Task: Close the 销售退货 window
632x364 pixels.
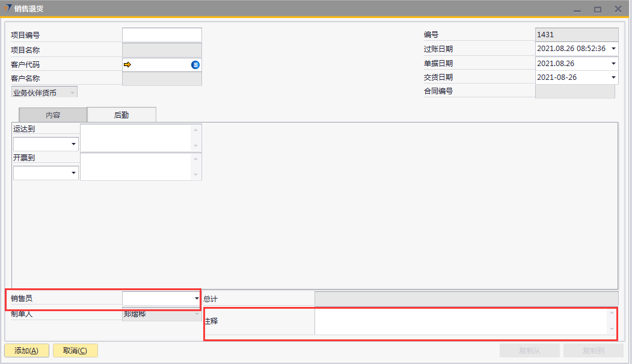Action: pyautogui.click(x=618, y=9)
